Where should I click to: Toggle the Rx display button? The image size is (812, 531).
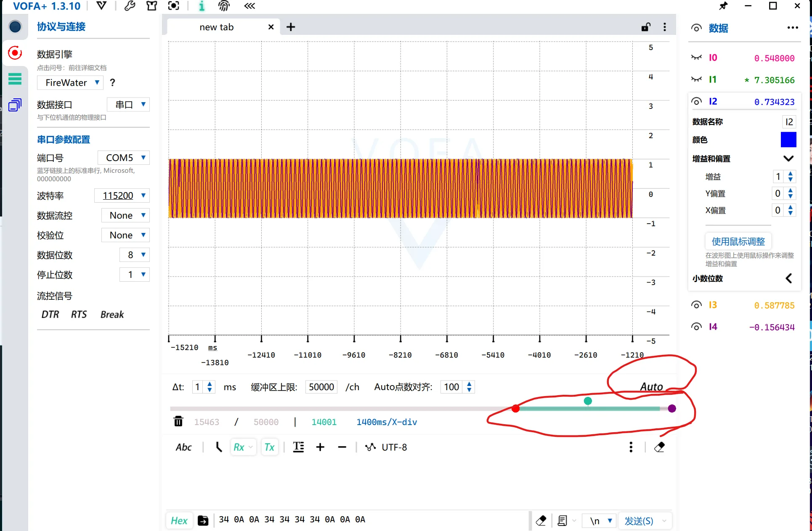tap(243, 447)
